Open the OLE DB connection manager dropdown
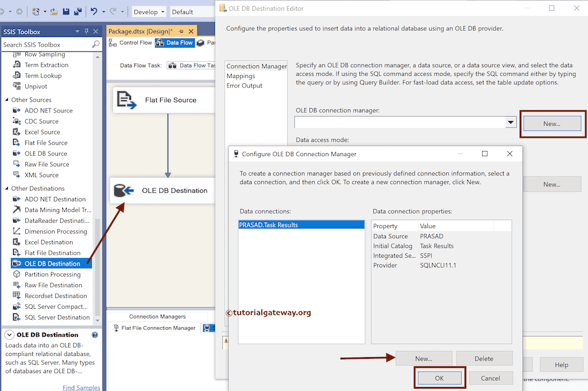Viewport: 588px width, 391px height. tap(510, 122)
